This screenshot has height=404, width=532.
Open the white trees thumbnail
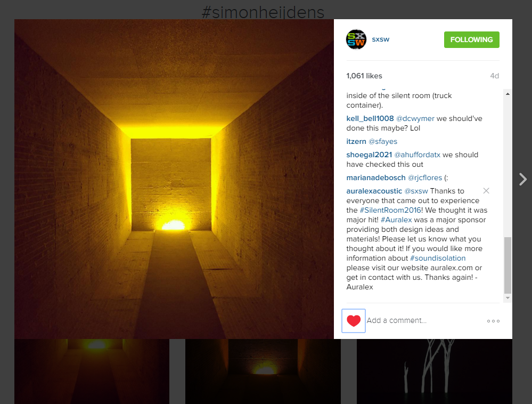point(435,371)
